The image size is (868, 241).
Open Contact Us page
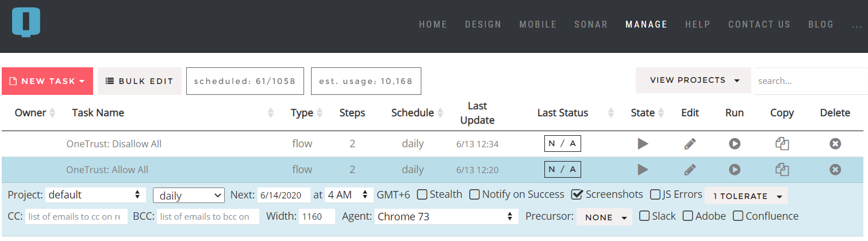(759, 24)
